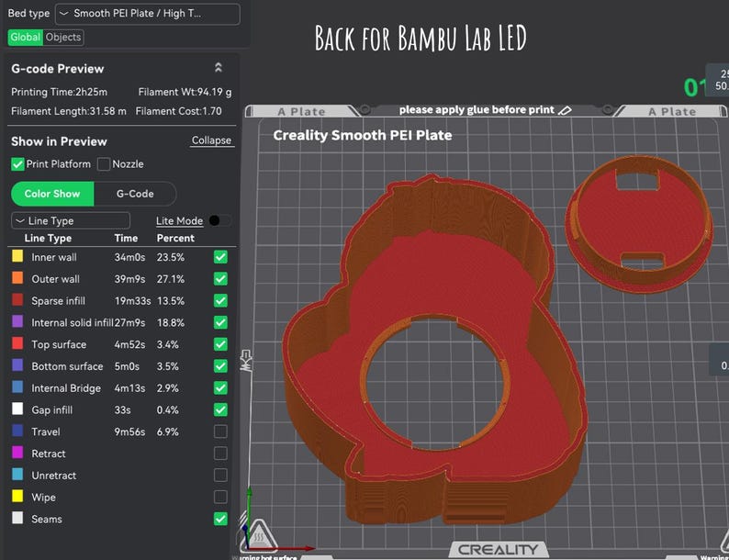
Task: Click the XYZ axis gizmo origin
Action: (x=248, y=547)
